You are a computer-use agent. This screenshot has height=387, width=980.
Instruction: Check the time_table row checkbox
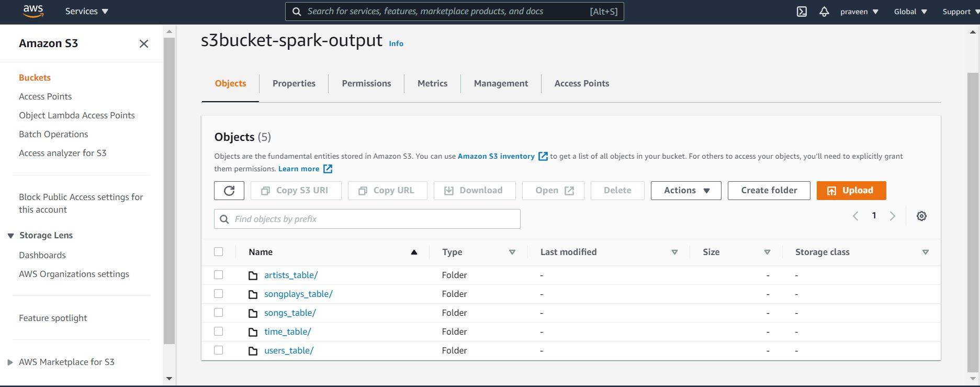(219, 331)
